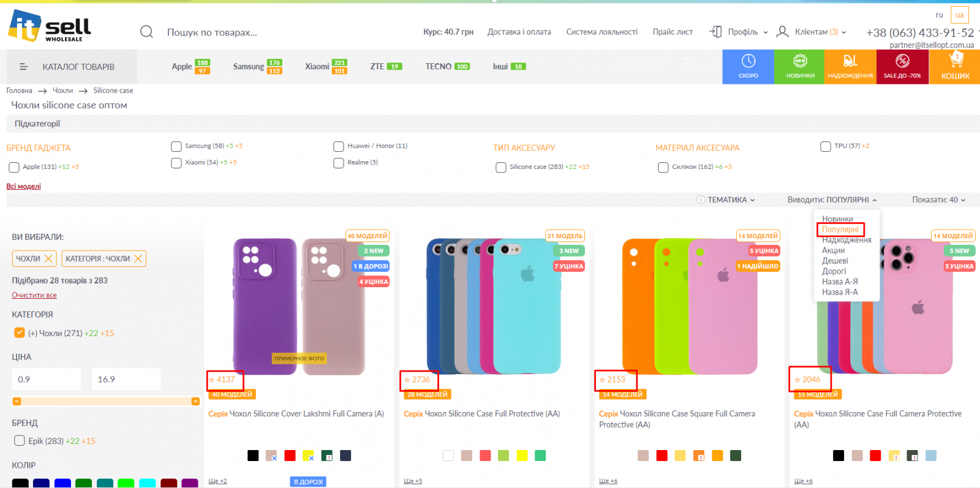Open the НОВИНКИ new items icon
This screenshot has width=980, height=488.
(800, 66)
